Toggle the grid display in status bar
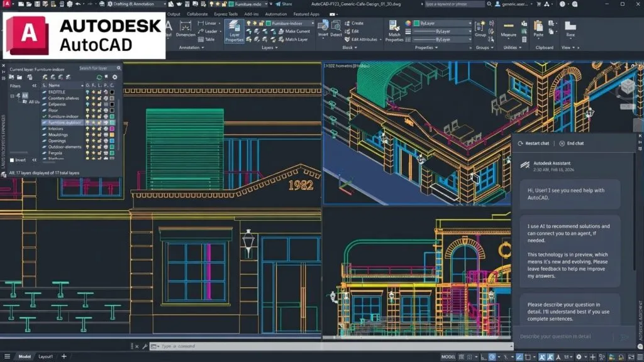 click(x=461, y=357)
